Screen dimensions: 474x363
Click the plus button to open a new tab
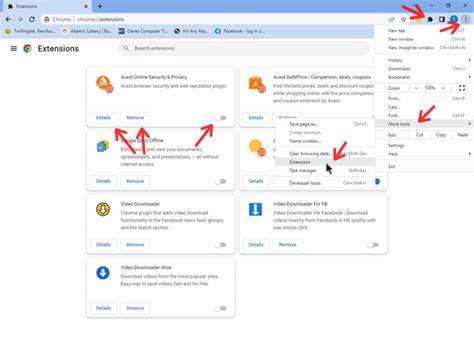point(100,6)
